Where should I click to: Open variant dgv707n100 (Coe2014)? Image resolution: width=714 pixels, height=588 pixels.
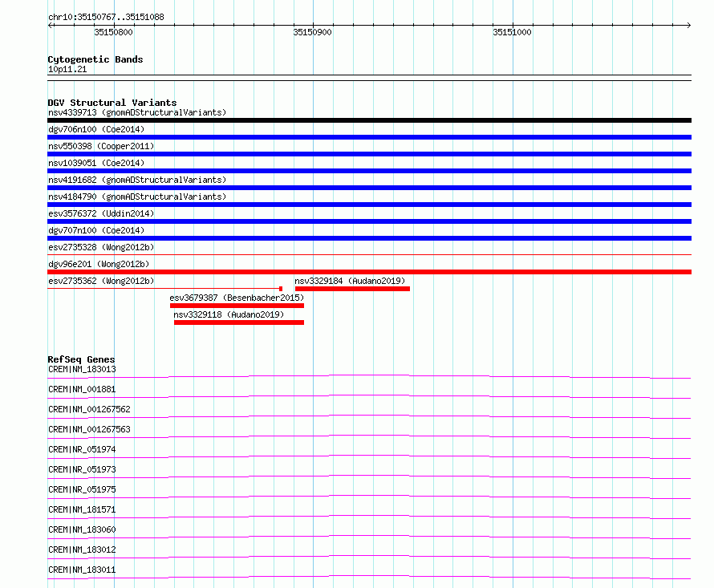[96, 230]
